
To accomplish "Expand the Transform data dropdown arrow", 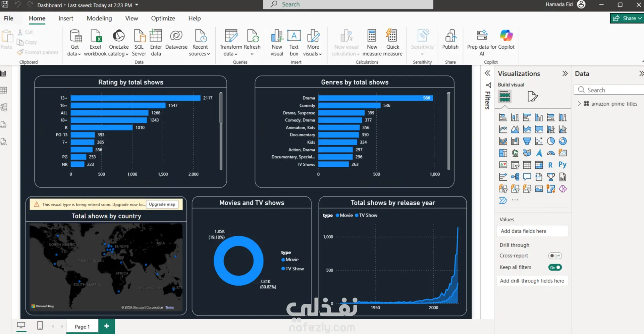I will tap(236, 54).
